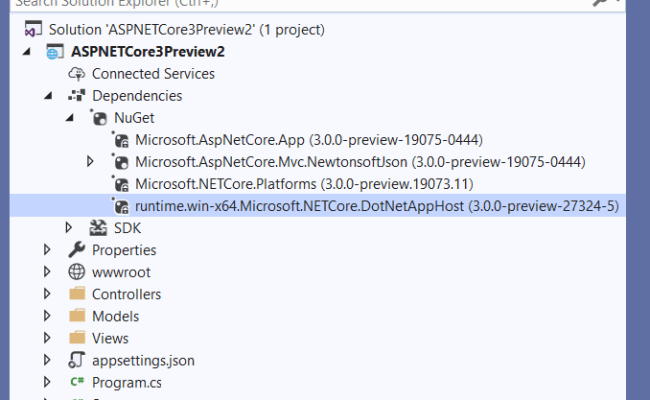
Task: Click the wwwroot globe icon
Action: 77,272
